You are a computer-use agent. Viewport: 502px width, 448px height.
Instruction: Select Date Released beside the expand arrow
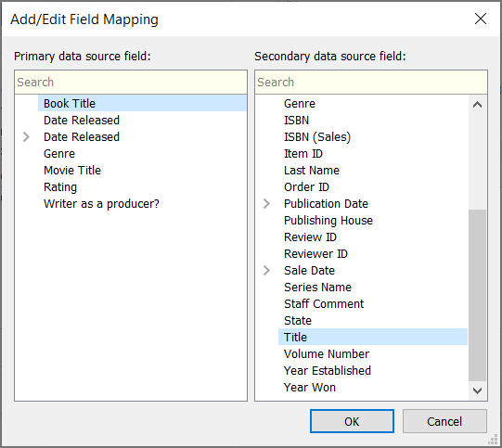pos(82,137)
